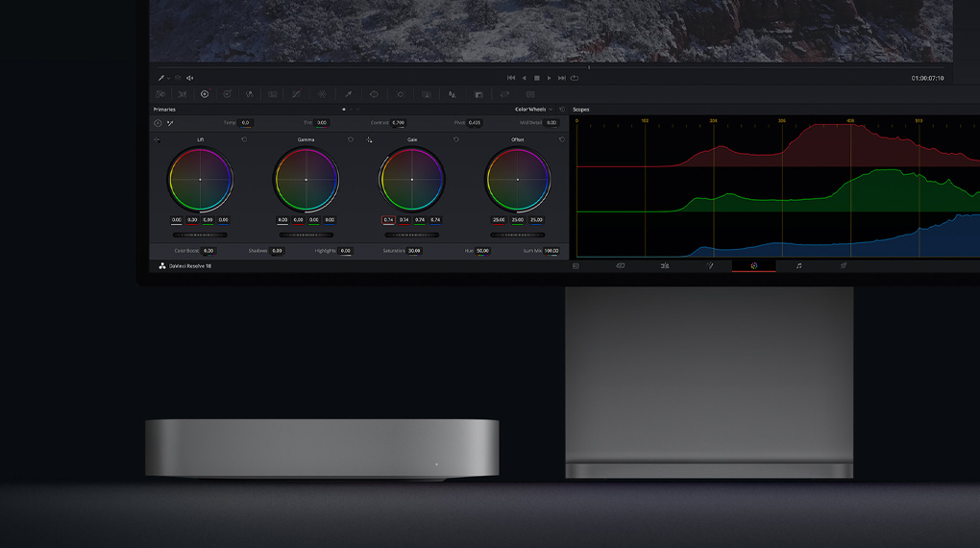The image size is (980, 548).
Task: Switch to the Edit page tab
Action: [665, 265]
